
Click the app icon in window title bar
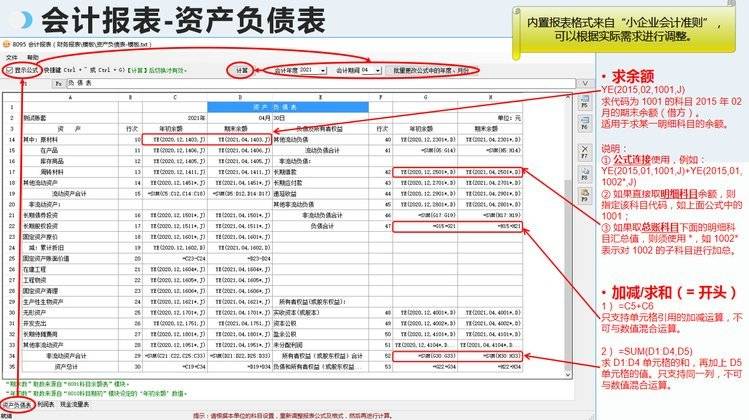pos(6,46)
